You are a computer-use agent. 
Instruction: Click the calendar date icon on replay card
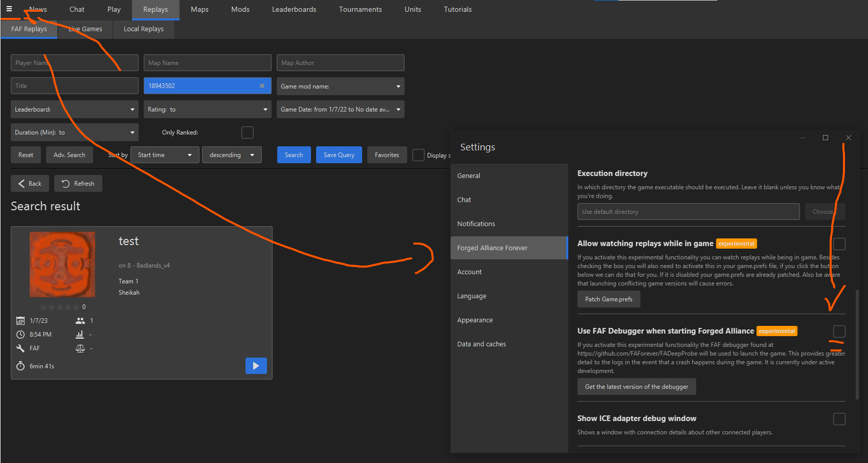(20, 321)
